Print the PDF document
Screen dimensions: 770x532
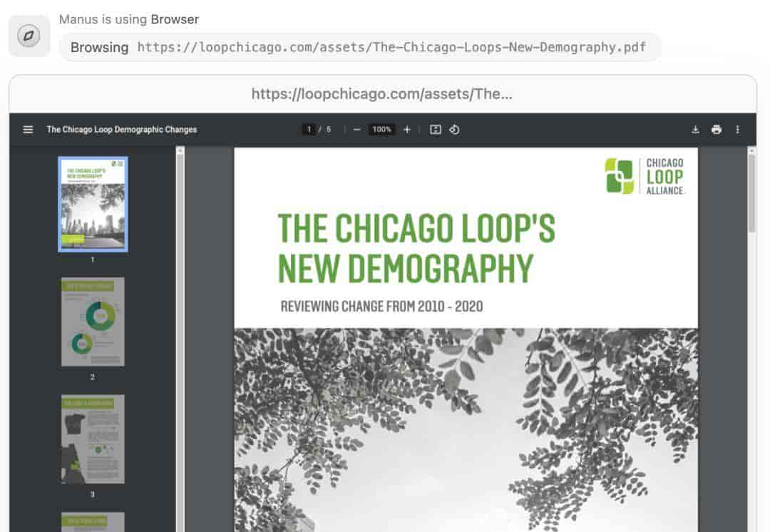coord(717,130)
